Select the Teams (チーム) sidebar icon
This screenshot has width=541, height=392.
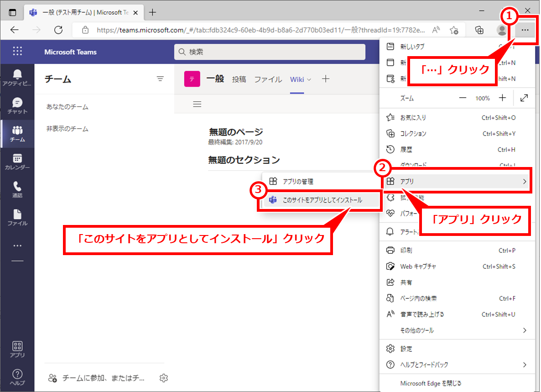[x=17, y=134]
